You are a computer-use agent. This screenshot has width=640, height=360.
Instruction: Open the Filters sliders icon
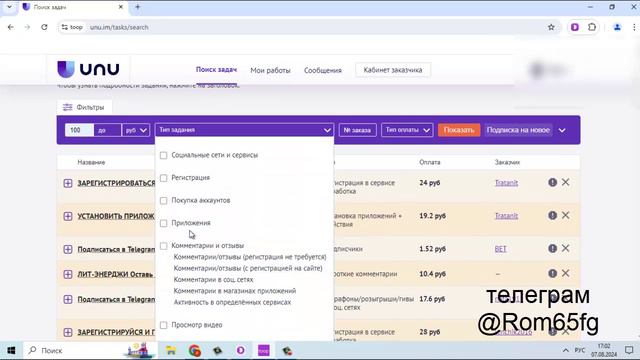(67, 107)
